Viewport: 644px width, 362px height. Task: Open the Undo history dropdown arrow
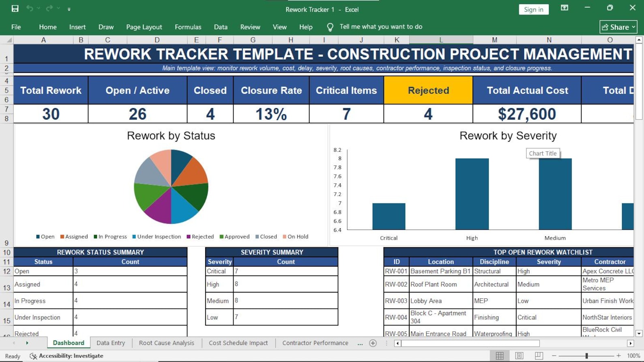(x=39, y=9)
